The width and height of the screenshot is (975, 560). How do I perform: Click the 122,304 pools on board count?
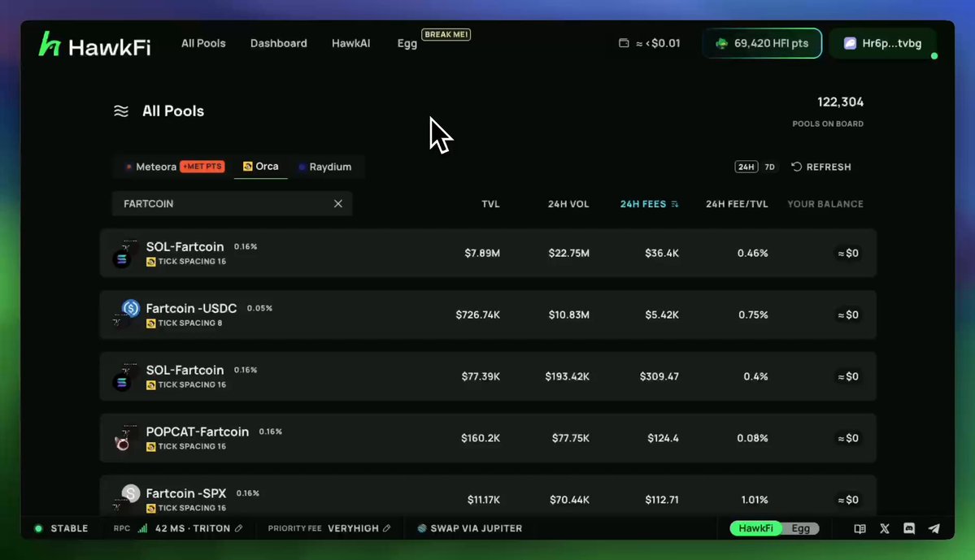(x=840, y=102)
